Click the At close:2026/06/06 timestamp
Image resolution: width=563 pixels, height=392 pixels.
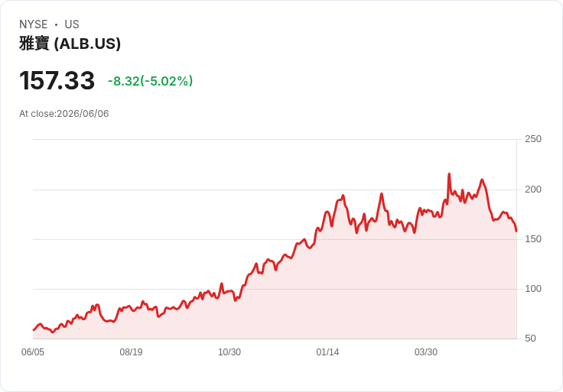[x=64, y=114]
